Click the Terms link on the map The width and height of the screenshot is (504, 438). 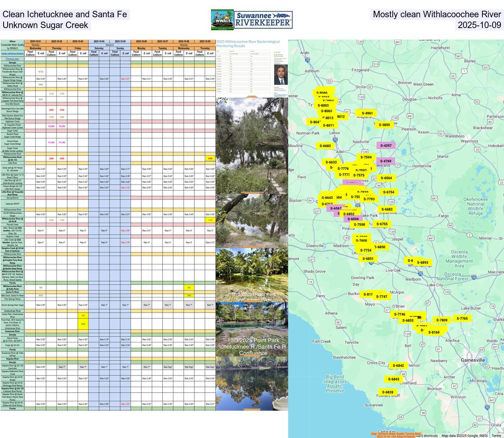[x=496, y=436]
